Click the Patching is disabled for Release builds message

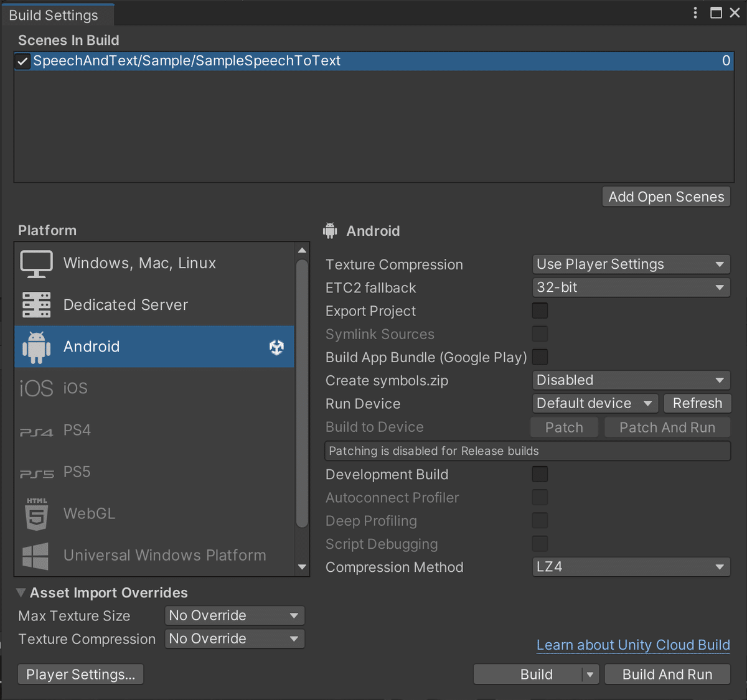pos(527,451)
